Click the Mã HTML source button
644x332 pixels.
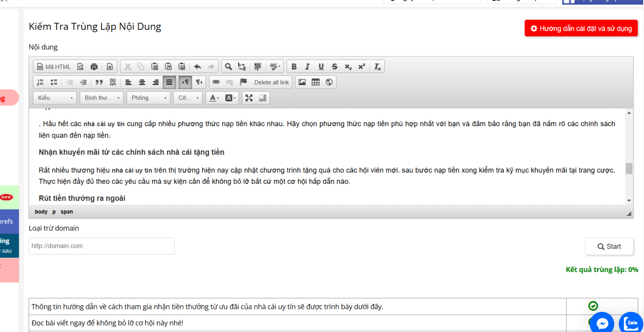pos(54,67)
